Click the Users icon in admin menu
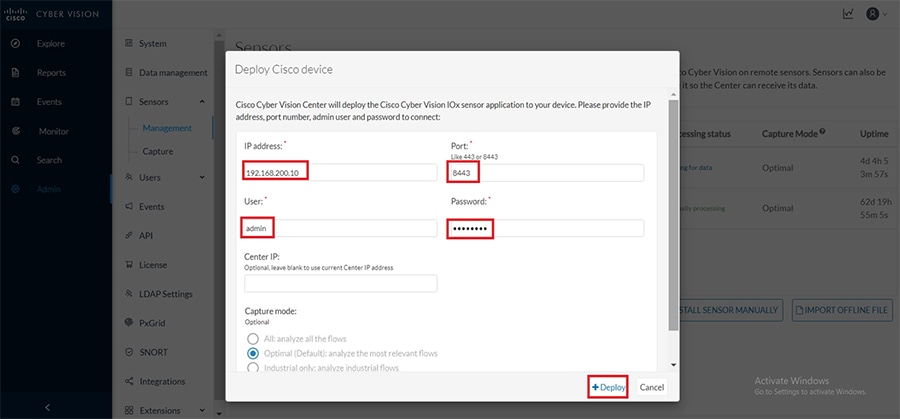The height and width of the screenshot is (419, 900). (x=129, y=177)
